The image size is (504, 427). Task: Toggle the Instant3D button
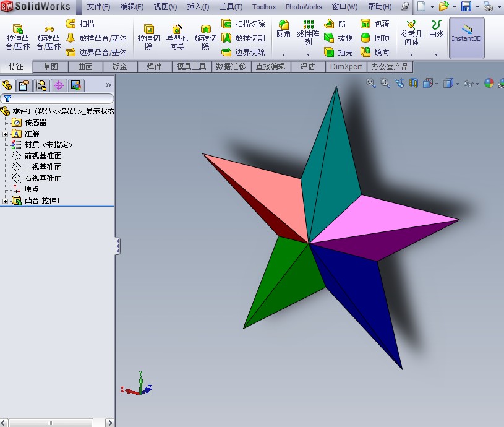click(466, 38)
